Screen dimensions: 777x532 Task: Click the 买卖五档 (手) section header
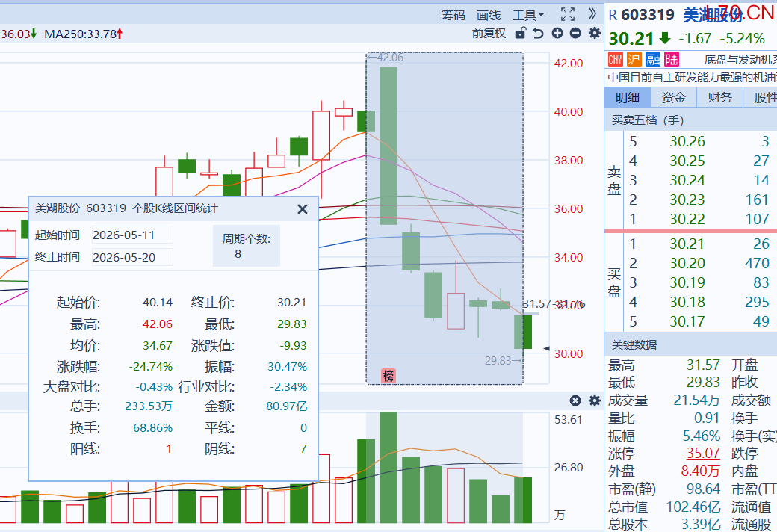click(647, 120)
